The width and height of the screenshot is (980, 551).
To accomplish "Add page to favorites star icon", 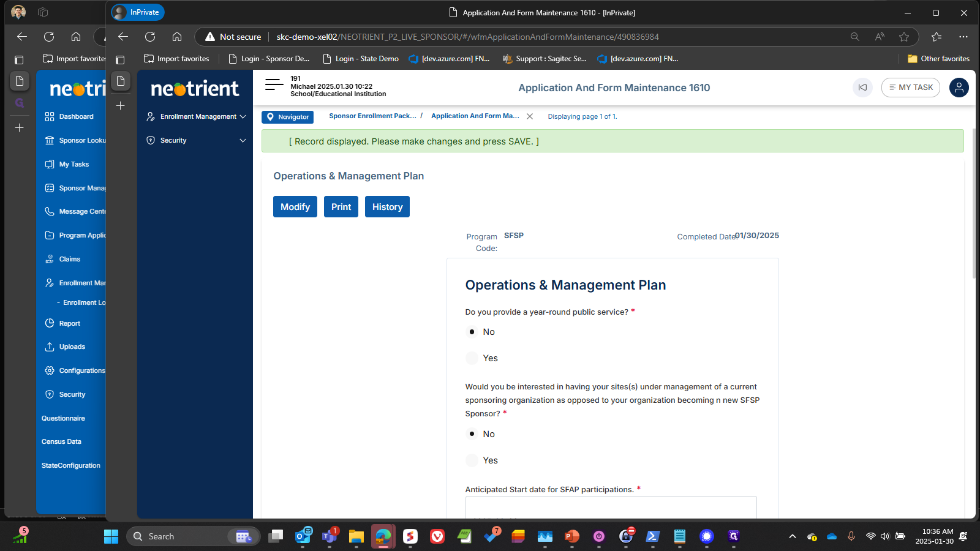I will (904, 37).
